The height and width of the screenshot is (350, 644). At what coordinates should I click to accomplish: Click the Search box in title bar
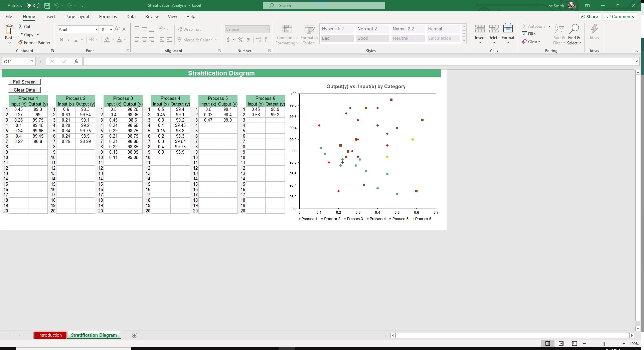[x=324, y=6]
